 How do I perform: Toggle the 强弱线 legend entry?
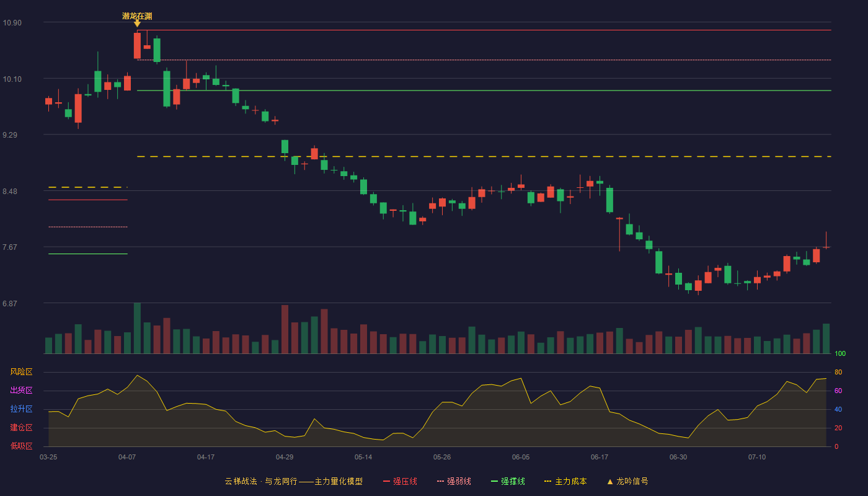[x=454, y=481]
